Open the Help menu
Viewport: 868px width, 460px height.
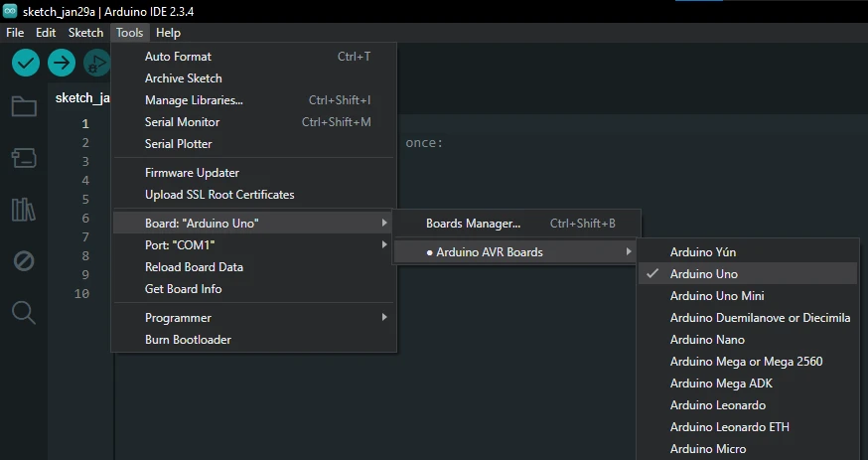(x=168, y=33)
